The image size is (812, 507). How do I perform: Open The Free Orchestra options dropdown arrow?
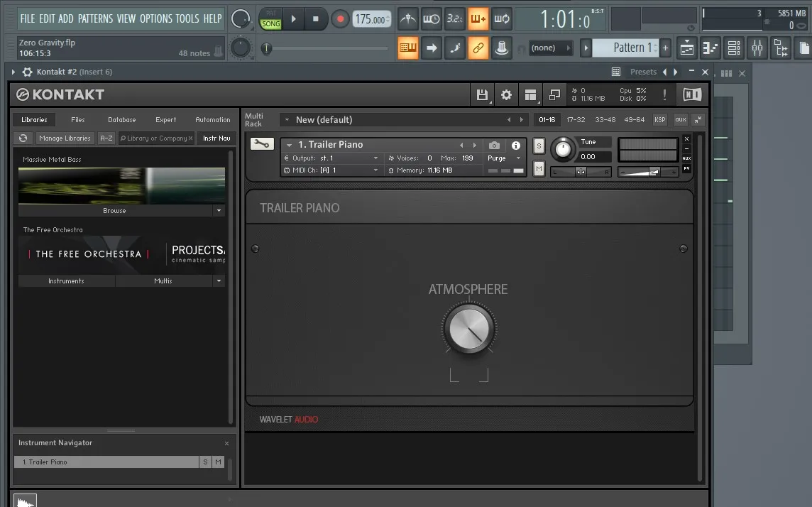click(219, 280)
